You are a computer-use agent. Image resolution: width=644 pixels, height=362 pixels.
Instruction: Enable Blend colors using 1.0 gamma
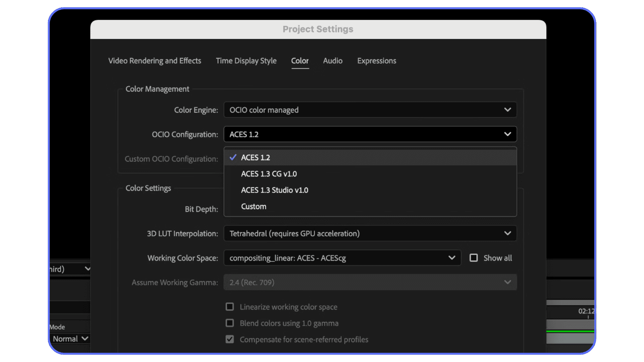[229, 323]
